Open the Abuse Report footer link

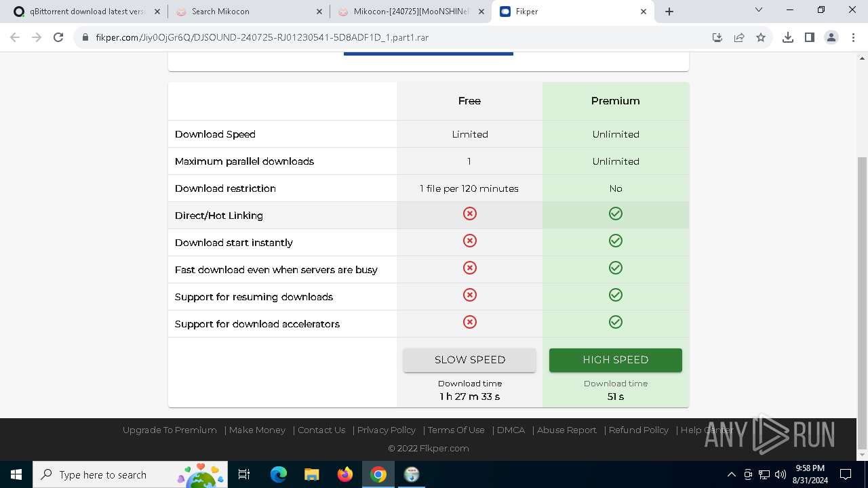(566, 430)
